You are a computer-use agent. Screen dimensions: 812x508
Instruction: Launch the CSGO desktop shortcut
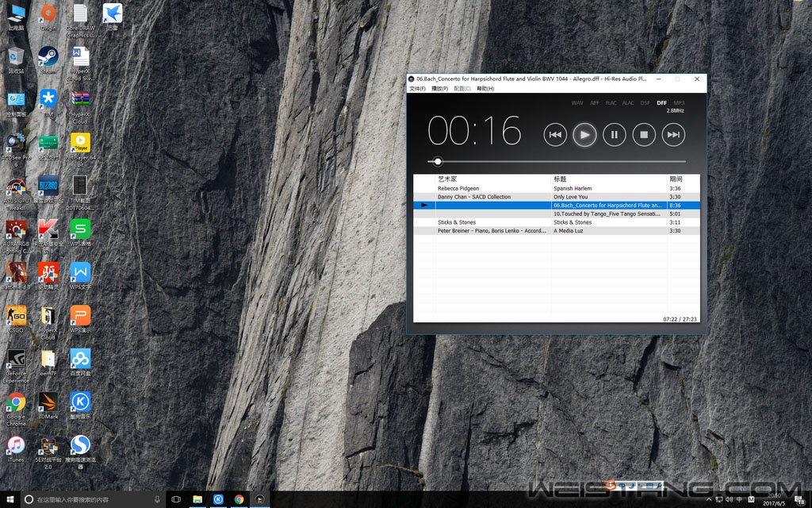pos(16,318)
